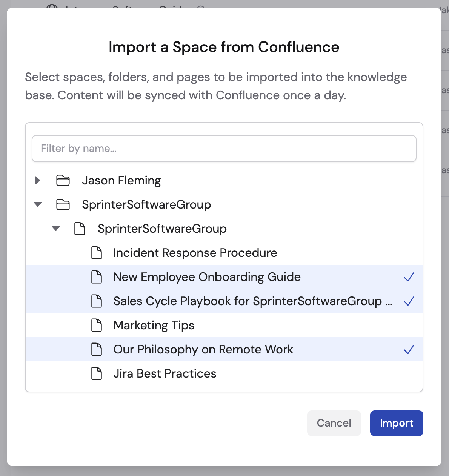Click the page icon beside Jira Best Practices

coord(97,373)
